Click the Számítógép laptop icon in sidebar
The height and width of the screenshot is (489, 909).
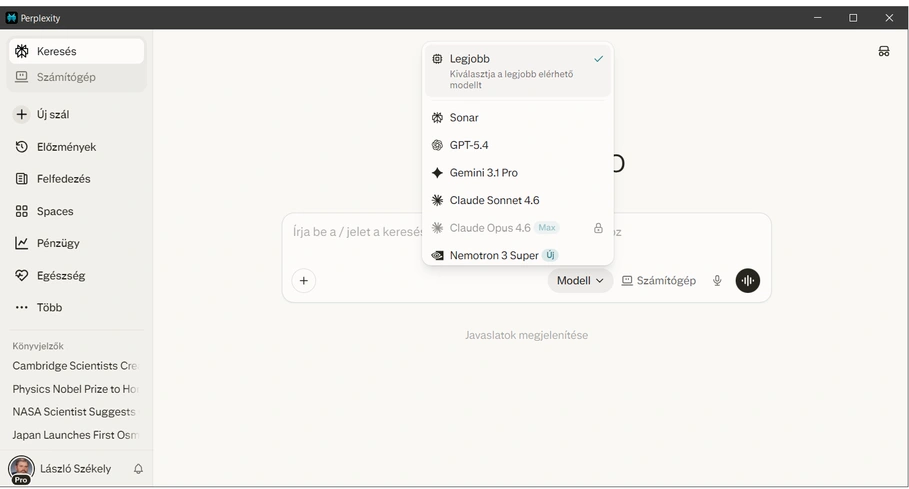(21, 76)
